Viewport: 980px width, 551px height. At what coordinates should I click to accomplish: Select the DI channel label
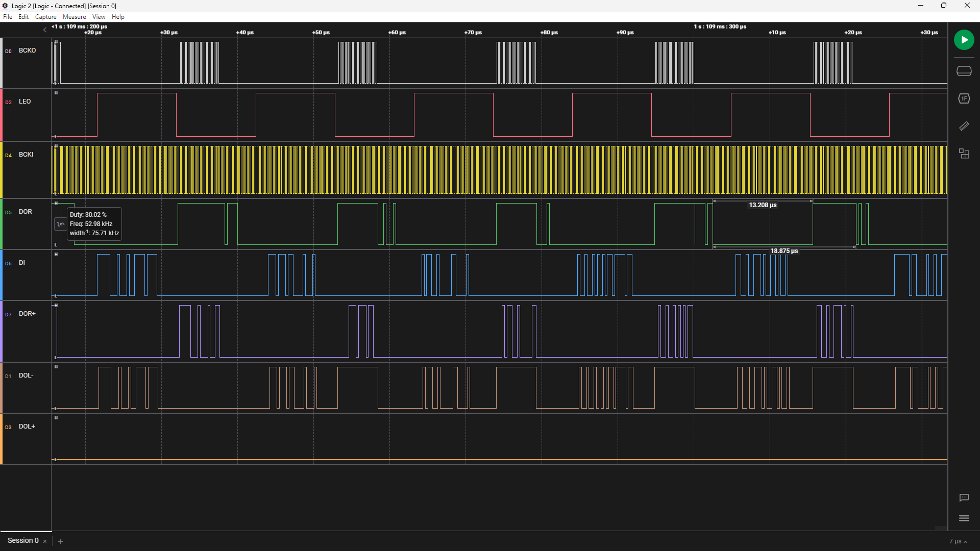(22, 263)
